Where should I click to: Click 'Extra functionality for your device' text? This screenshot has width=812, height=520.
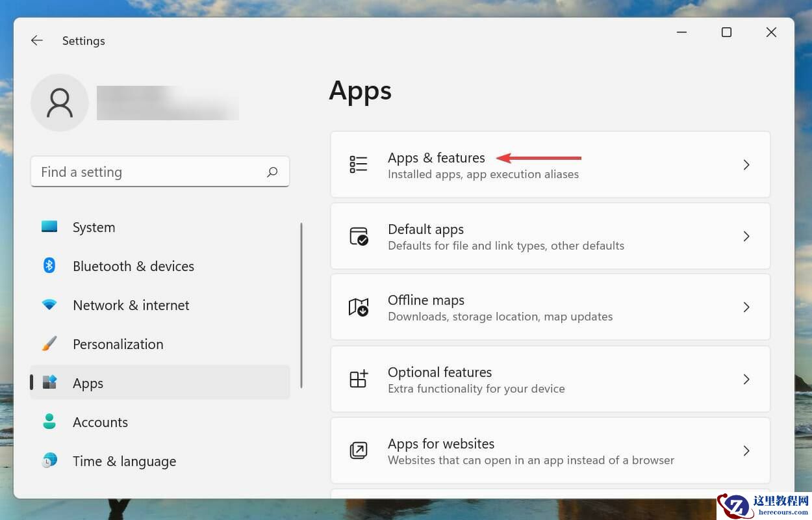(x=476, y=389)
